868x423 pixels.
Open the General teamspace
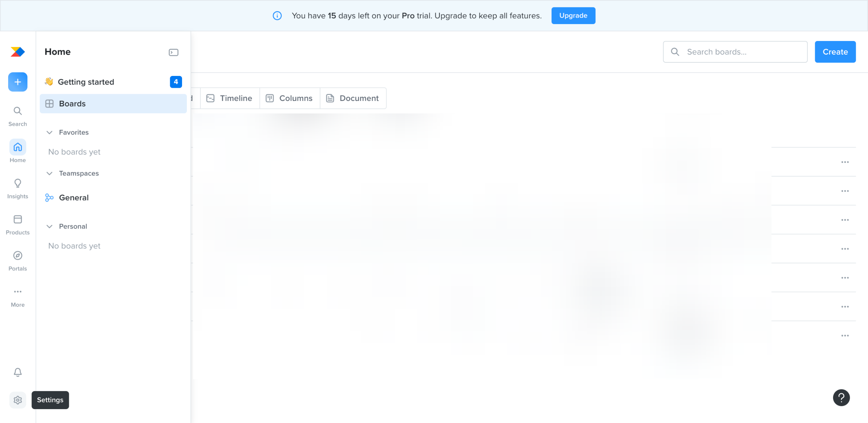click(113, 198)
